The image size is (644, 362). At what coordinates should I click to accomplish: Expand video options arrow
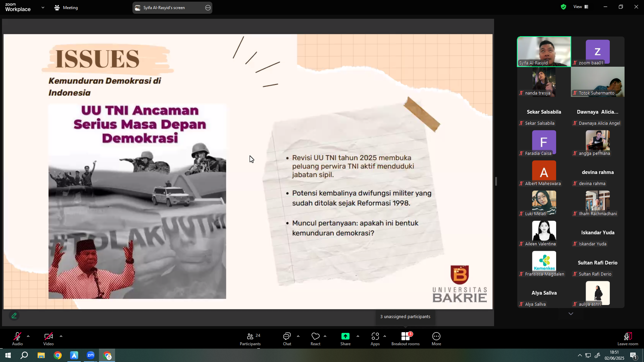pyautogui.click(x=61, y=336)
